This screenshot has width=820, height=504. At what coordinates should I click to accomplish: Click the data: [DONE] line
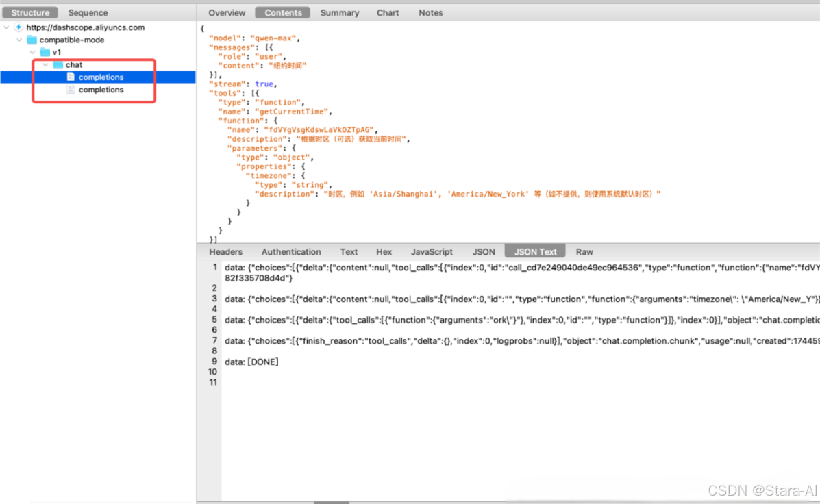click(x=251, y=362)
